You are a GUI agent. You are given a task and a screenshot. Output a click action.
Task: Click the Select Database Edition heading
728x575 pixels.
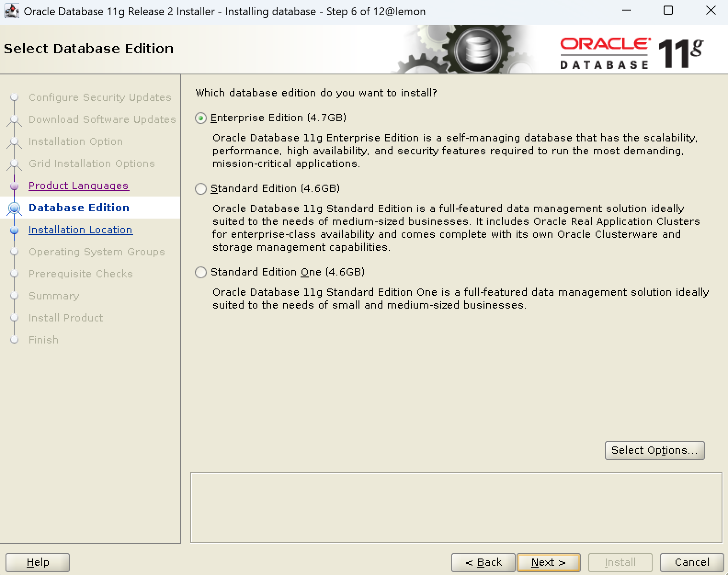pyautogui.click(x=89, y=48)
